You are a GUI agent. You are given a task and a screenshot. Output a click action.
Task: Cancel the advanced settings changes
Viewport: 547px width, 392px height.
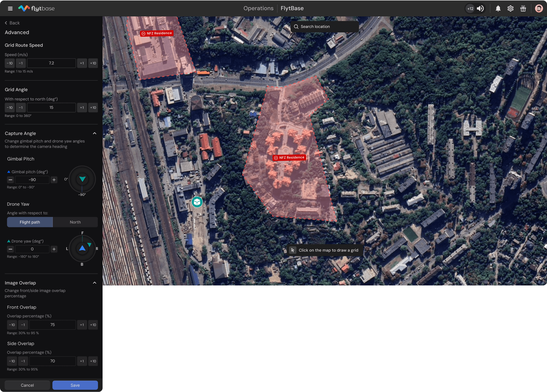(x=27, y=385)
